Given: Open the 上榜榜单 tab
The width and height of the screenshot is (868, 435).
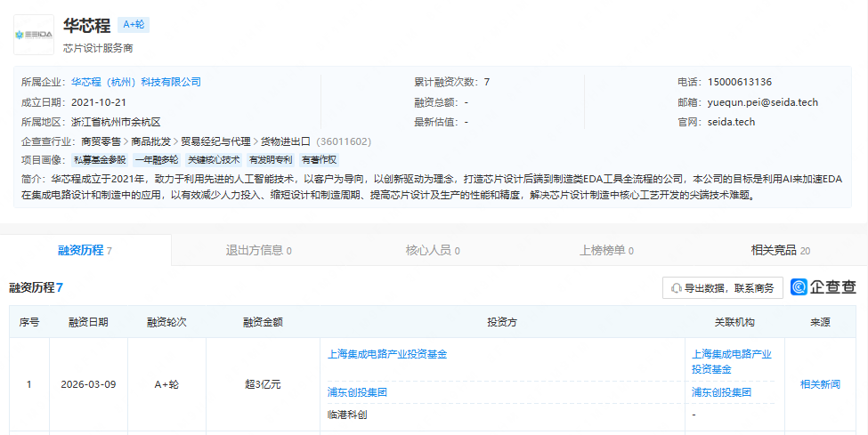Looking at the screenshot, I should pos(606,250).
